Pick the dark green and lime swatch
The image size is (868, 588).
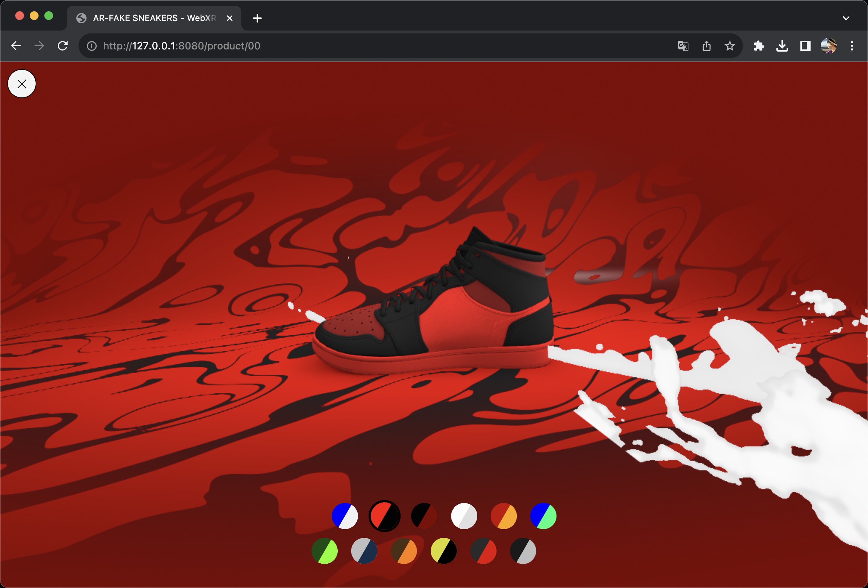tap(325, 551)
